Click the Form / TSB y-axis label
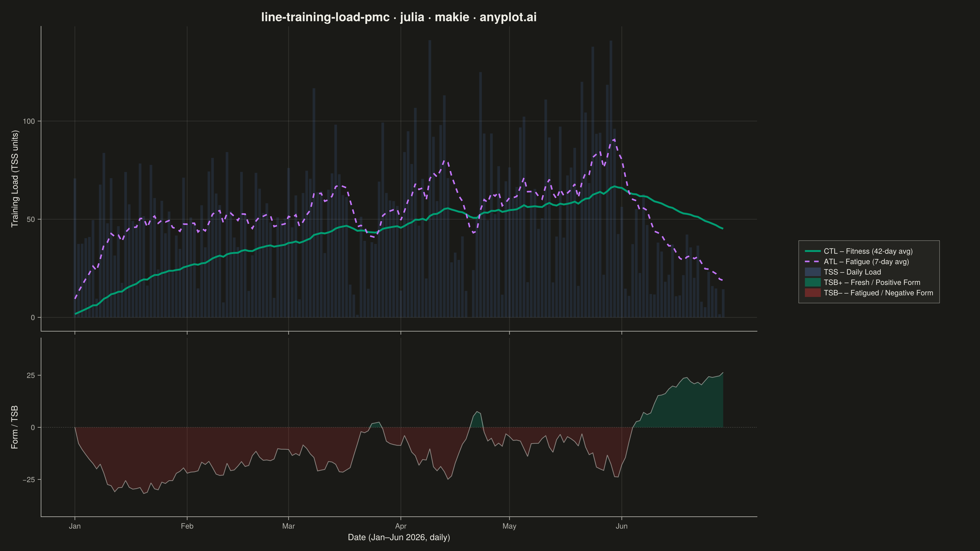 tap(15, 427)
